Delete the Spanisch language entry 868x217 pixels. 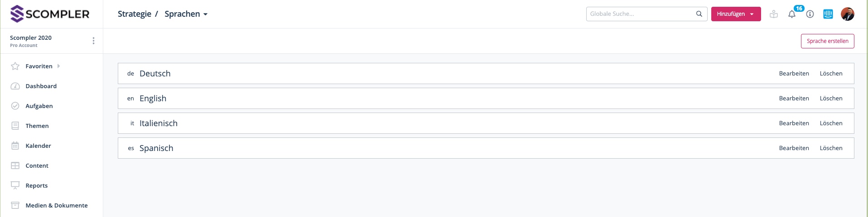tap(831, 148)
